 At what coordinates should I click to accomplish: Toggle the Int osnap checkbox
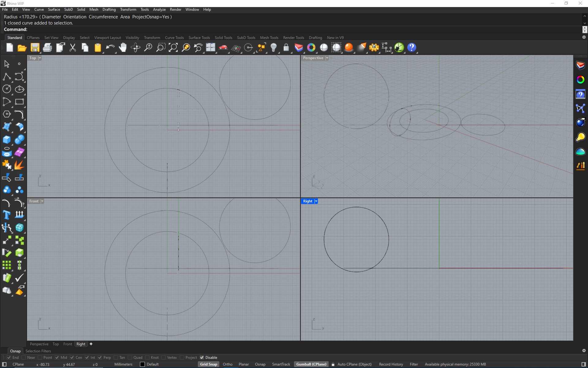tap(87, 358)
